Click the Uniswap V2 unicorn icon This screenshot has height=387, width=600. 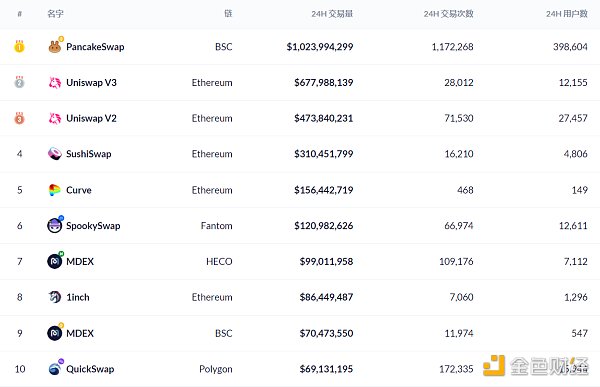55,118
